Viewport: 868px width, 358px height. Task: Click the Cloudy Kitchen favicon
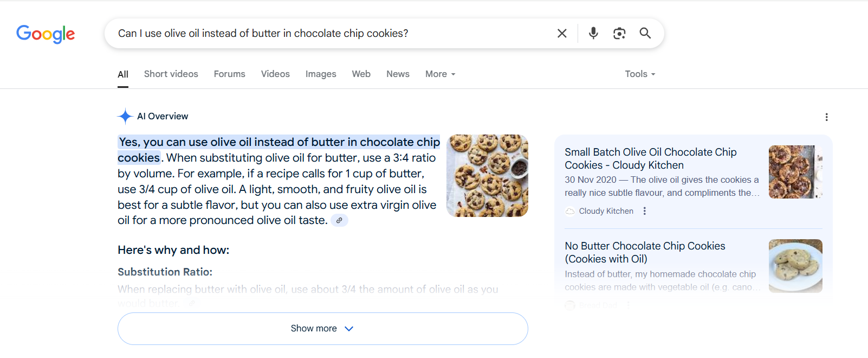pyautogui.click(x=570, y=211)
